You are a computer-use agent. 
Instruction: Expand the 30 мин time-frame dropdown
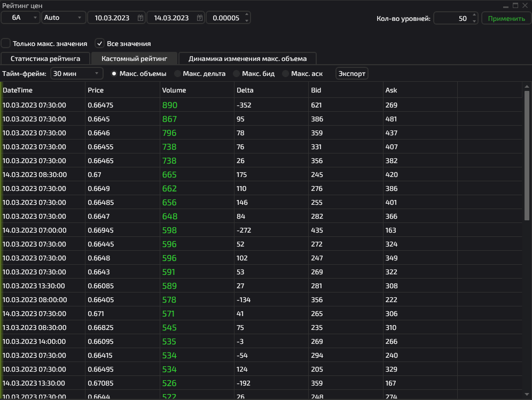pos(77,74)
